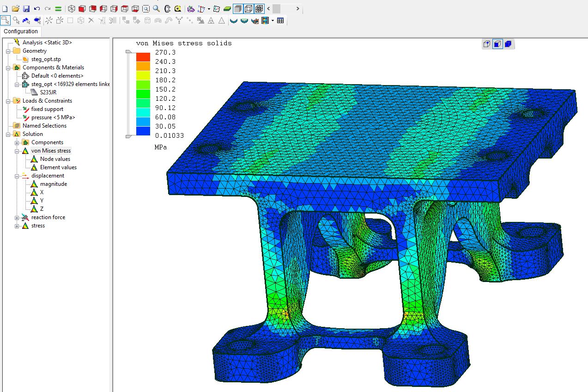This screenshot has width=588, height=392.
Task: Expand the stress node at tree bottom
Action: tap(17, 226)
